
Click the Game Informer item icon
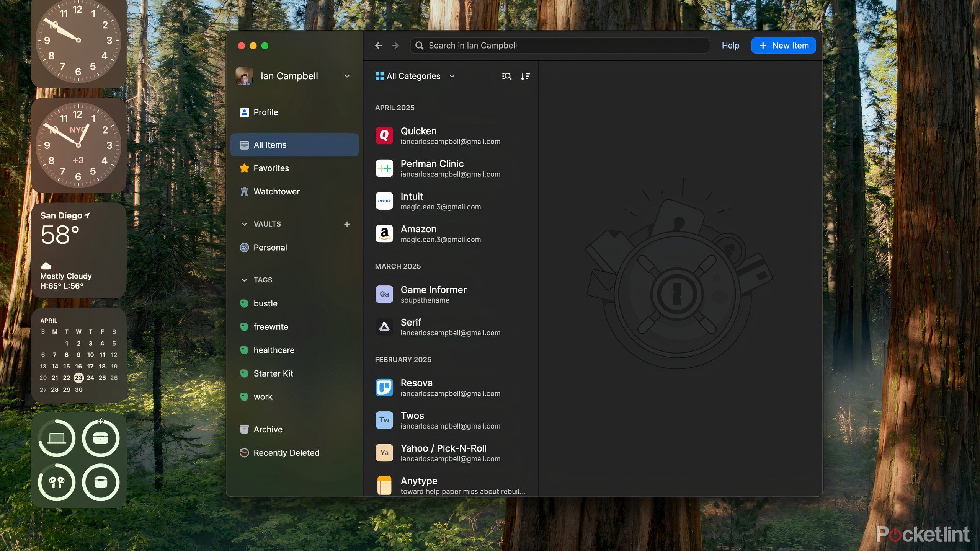(384, 294)
